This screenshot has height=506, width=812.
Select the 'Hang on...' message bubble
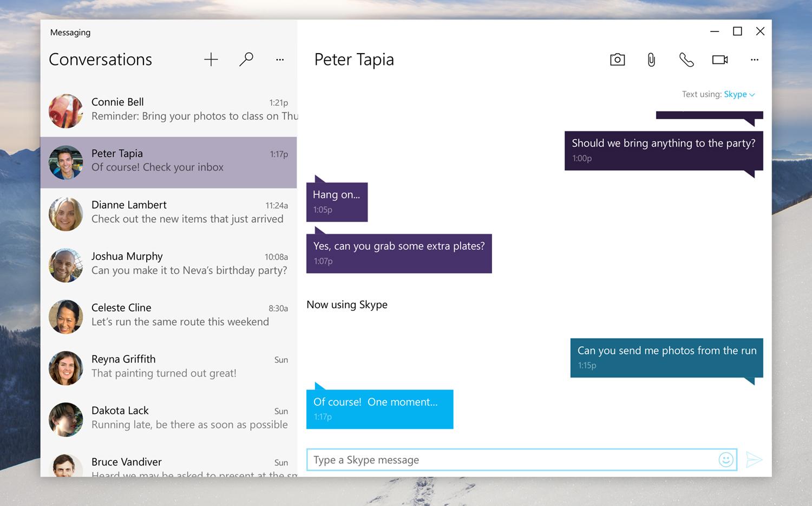click(x=337, y=202)
